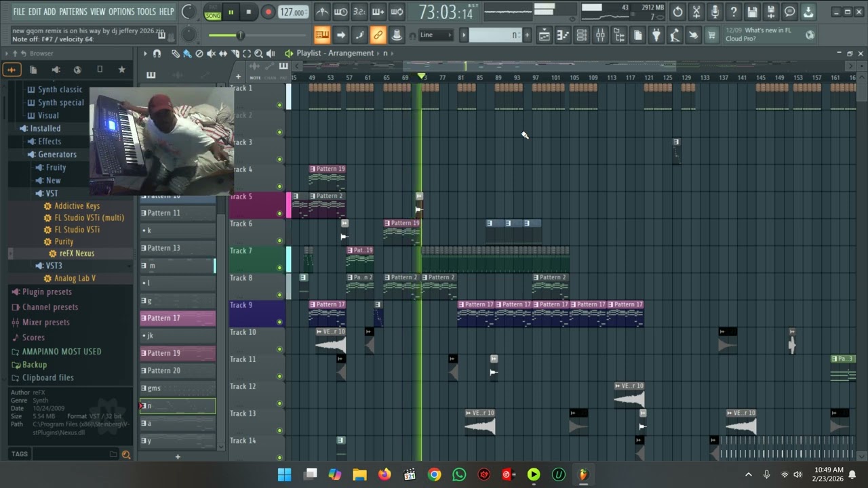Viewport: 868px width, 488px height.
Task: Select the draw pencil tool in playlist
Action: (x=176, y=54)
